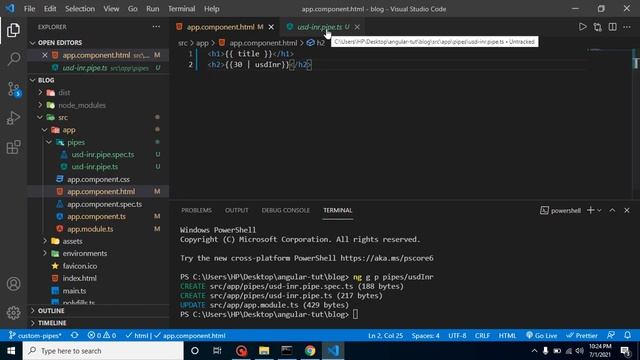Screen dimensions: 640x360
Task: Open the Terminal menu
Action: point(181,9)
